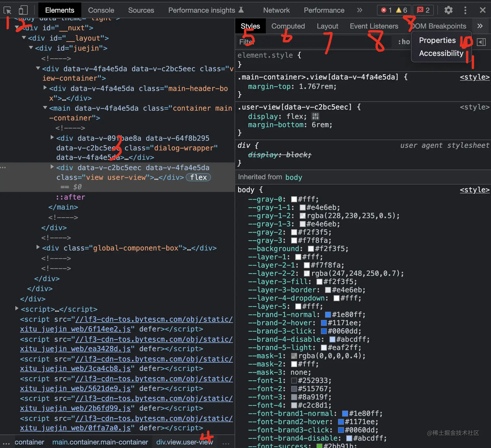Screen dimensions: 491x448
Task: Select the div.view.user-view breadcrumb
Action: pyautogui.click(x=184, y=442)
